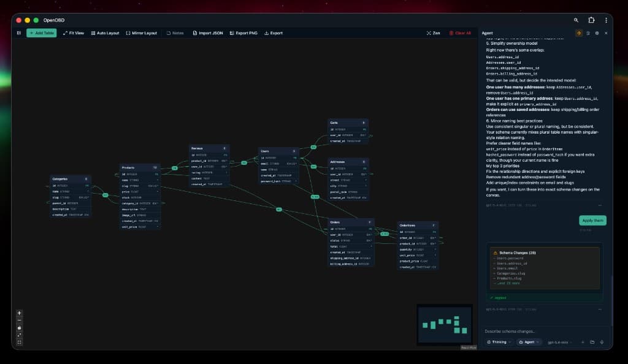Click rating field in Reviews table

209,172
